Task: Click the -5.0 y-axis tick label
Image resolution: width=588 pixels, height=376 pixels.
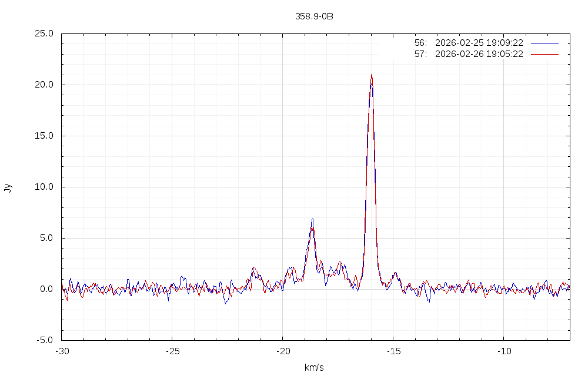Action: pos(44,340)
